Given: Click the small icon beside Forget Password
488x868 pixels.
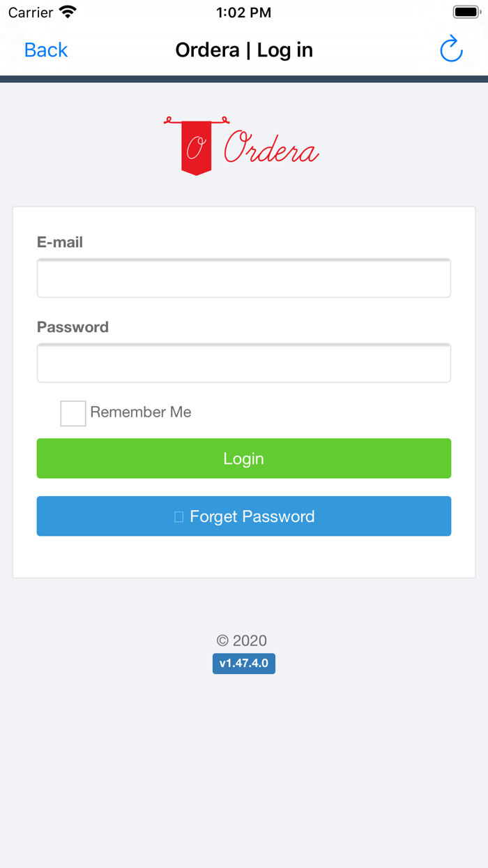Looking at the screenshot, I should click(178, 517).
